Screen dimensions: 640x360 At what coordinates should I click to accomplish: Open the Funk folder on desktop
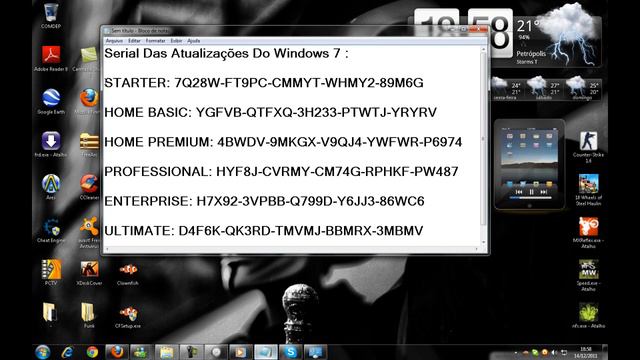point(89,315)
